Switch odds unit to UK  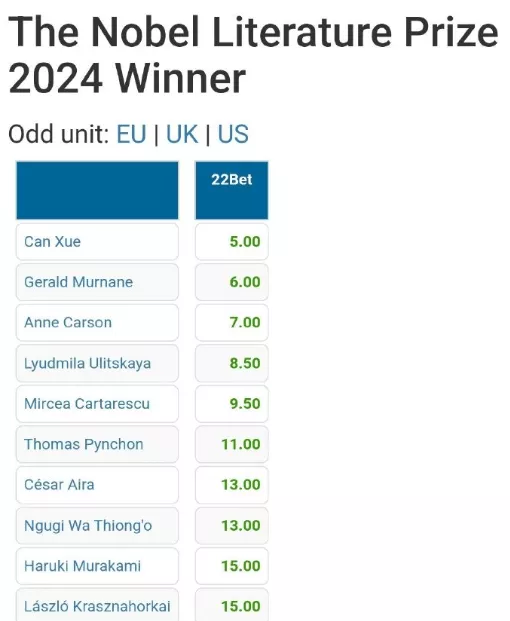pos(182,134)
